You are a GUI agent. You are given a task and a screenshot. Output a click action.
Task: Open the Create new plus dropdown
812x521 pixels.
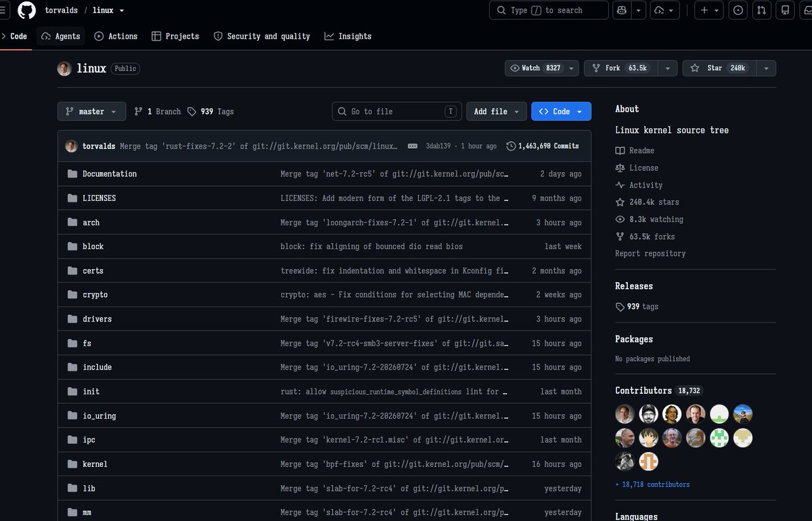709,10
